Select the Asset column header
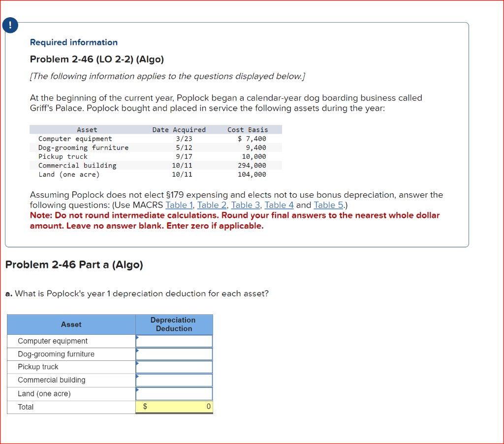Screen dimensions: 504x444 [71, 324]
